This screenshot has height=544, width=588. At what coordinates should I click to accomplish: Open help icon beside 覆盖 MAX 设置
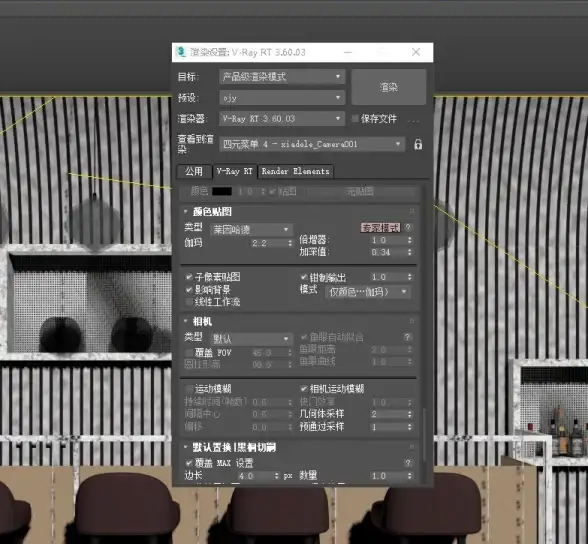(x=408, y=463)
